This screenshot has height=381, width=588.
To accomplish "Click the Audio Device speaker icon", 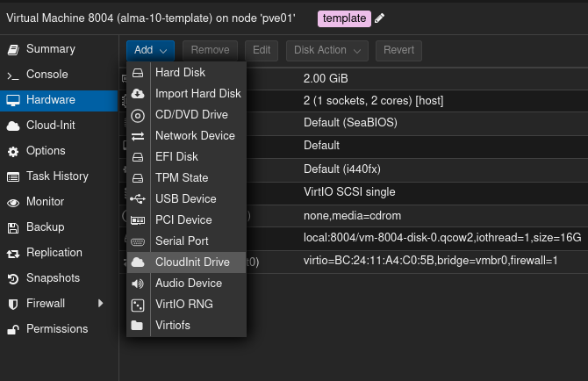I will [138, 284].
